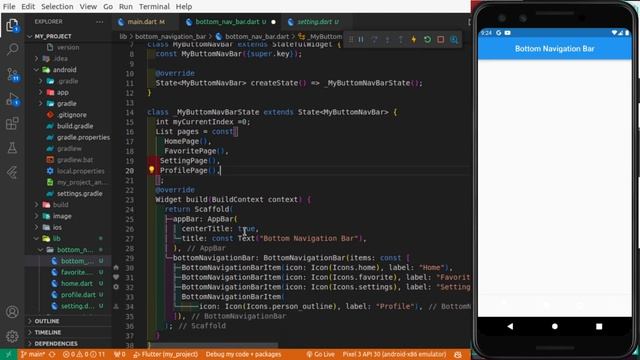The image size is (640, 360).
Task: Open the Edit menu
Action: [x=28, y=7]
